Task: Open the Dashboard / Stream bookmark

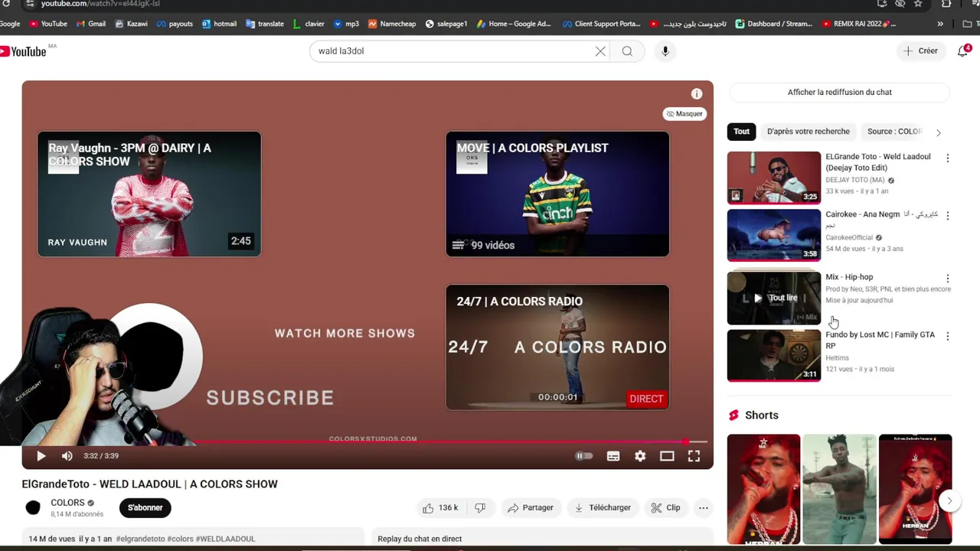Action: pyautogui.click(x=773, y=24)
